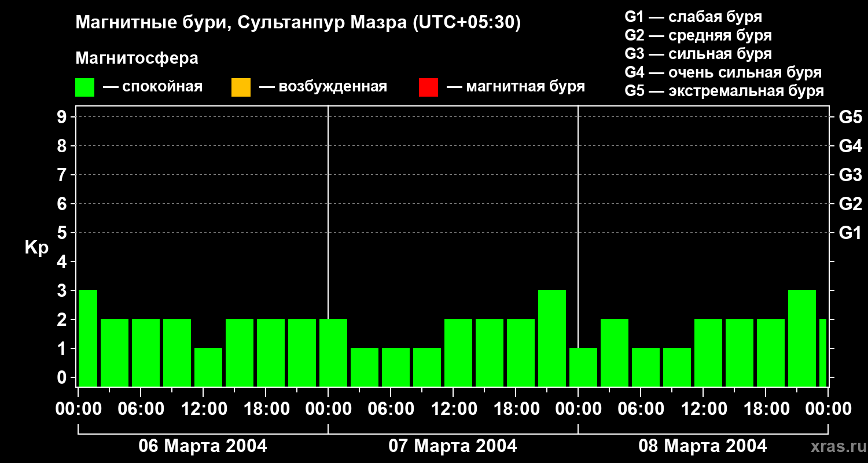
Task: Click the 'магнитная буря' legend label
Action: coord(525,87)
